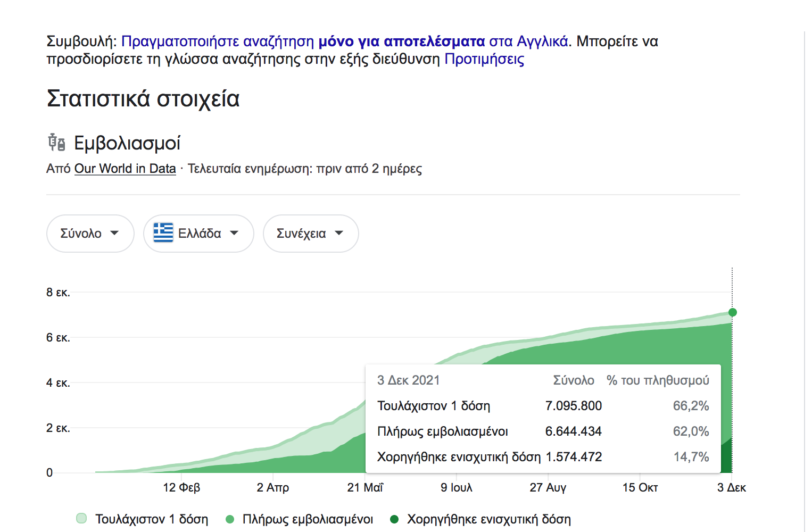Click the Στατιστικά στοιχεία heading
The height and width of the screenshot is (532, 812).
pyautogui.click(x=143, y=99)
